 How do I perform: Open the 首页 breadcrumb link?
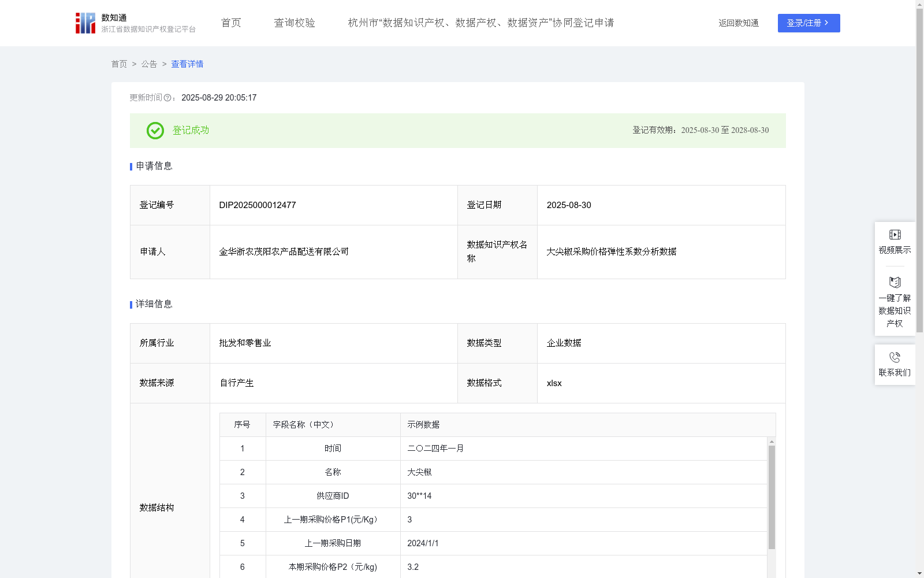tap(119, 64)
